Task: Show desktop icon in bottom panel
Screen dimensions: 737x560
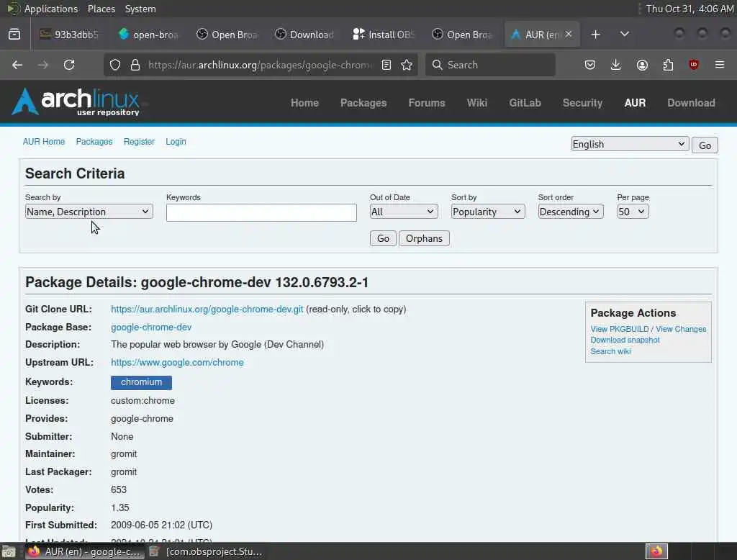Action: point(9,551)
